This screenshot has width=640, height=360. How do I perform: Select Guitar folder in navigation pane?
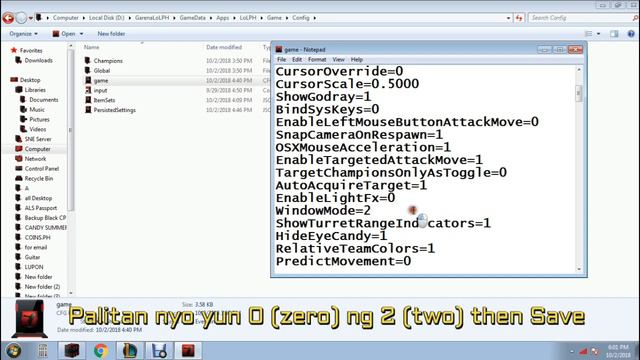[32, 257]
